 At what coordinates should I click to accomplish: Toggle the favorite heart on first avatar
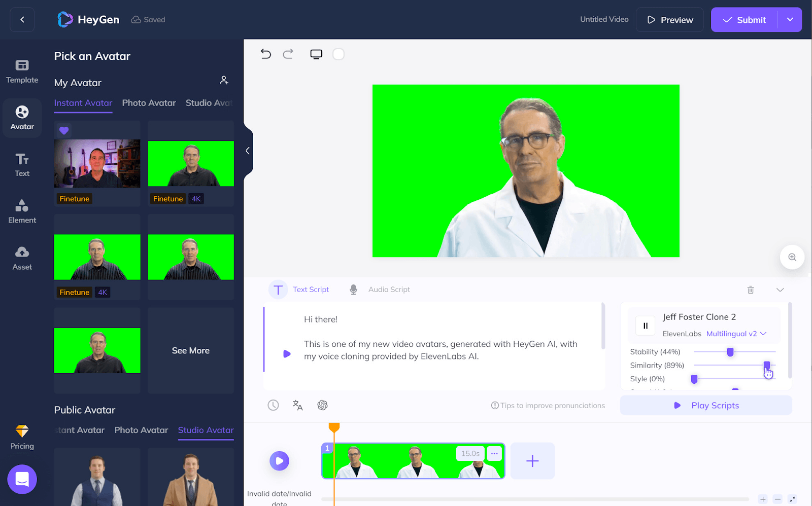tap(64, 130)
